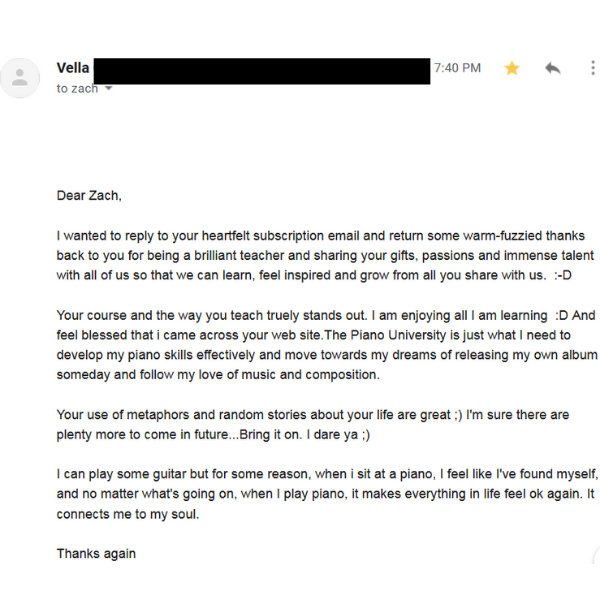Click the "Dear Zach," greeting line
This screenshot has width=600, height=600.
coord(89,196)
